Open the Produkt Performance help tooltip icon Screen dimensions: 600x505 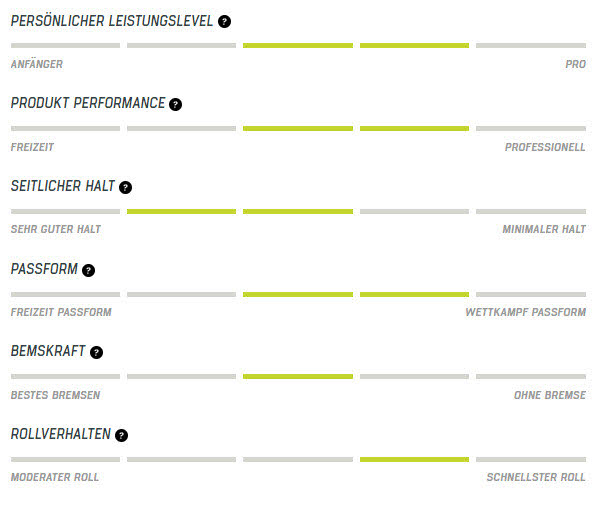176,104
